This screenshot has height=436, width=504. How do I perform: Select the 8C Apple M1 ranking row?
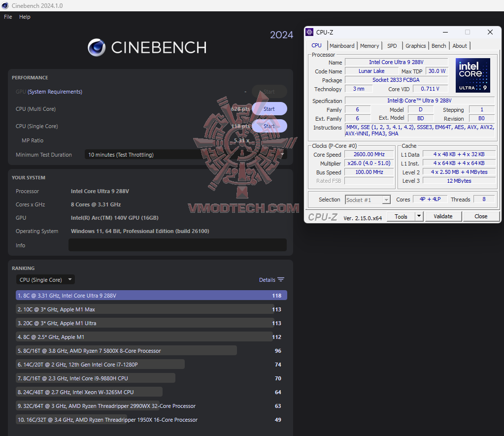pos(151,336)
